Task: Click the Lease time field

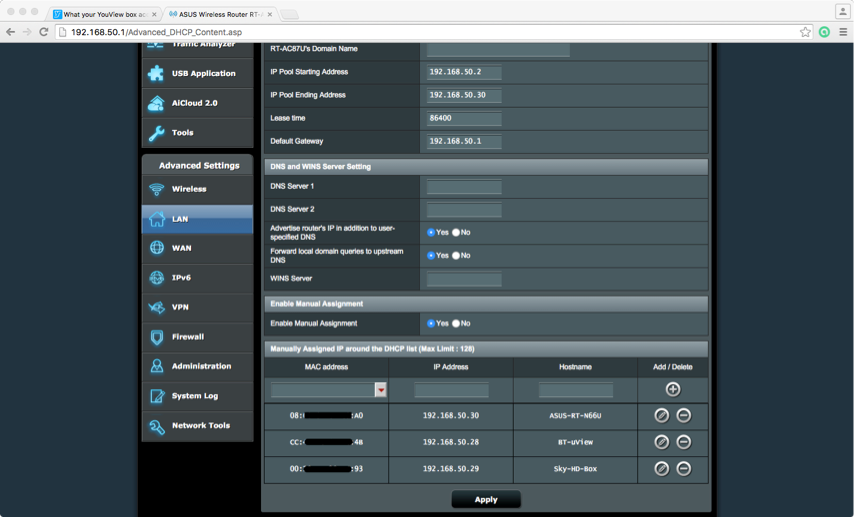Action: 463,118
